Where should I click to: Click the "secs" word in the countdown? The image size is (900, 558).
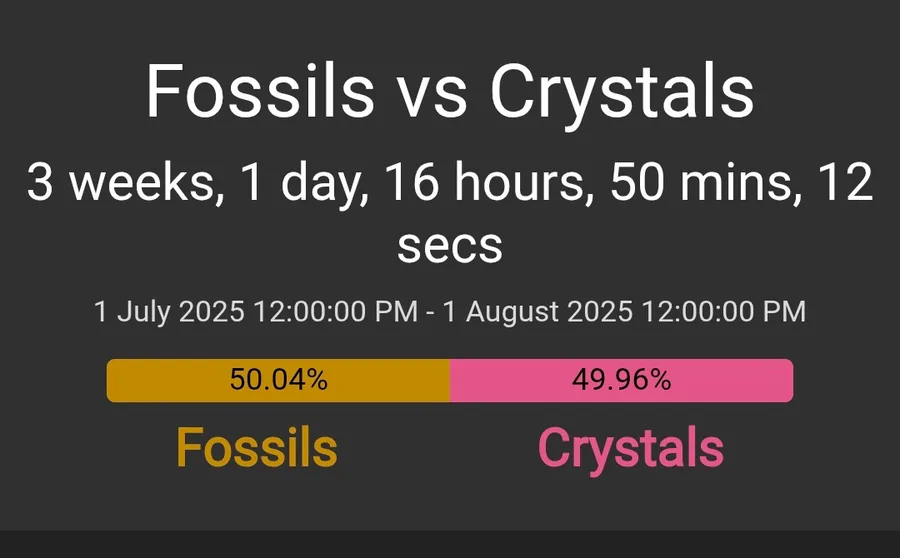[450, 247]
